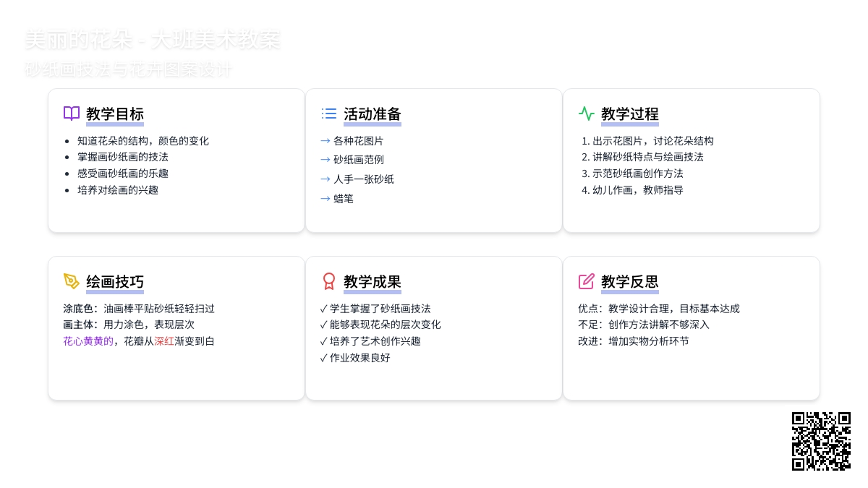Click the checkmark before 作业效果良好

click(x=324, y=358)
